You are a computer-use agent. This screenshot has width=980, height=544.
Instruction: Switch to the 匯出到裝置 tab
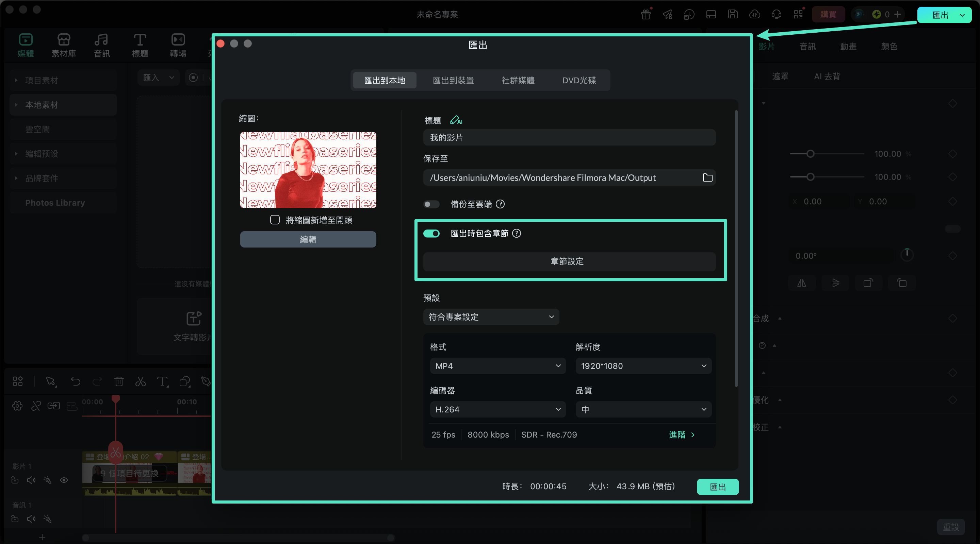(453, 80)
